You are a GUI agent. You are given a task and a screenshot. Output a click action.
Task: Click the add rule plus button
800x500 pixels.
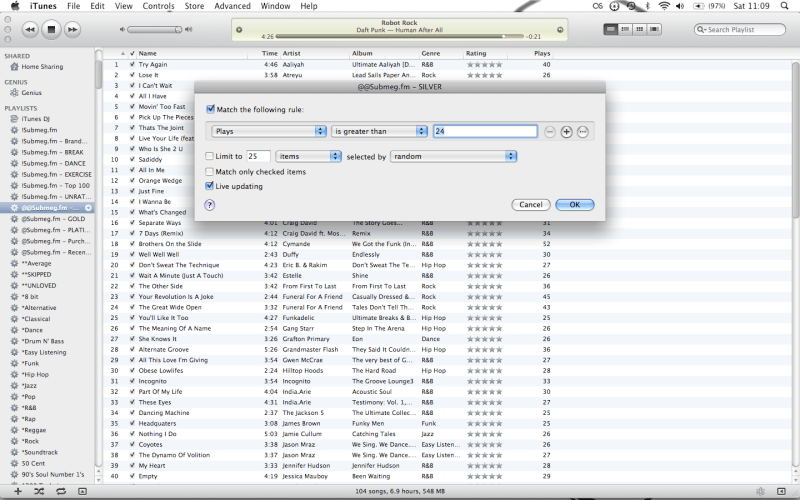click(x=566, y=132)
